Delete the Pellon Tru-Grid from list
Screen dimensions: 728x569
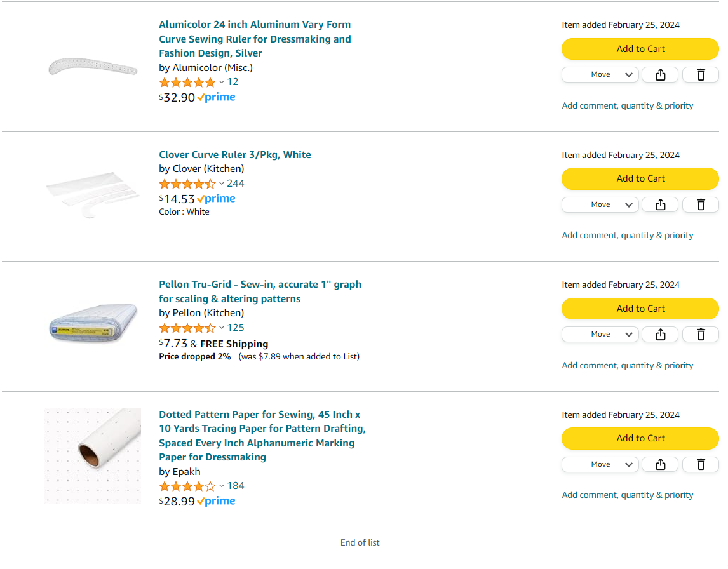point(700,334)
